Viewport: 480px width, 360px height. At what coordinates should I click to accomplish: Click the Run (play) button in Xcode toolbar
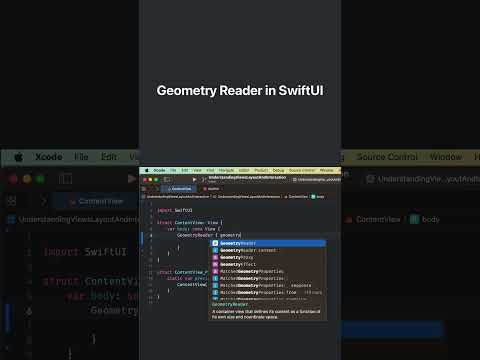(x=194, y=179)
